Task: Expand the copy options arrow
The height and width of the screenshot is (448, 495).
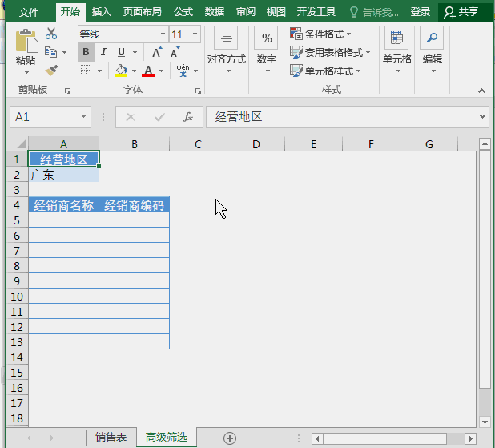Action: point(64,52)
